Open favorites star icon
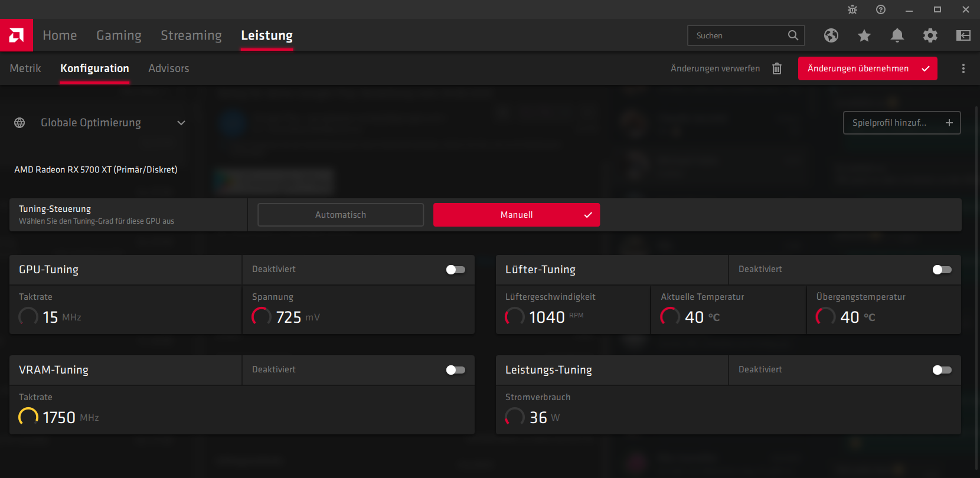Screen dimensions: 980x478 coord(864,35)
